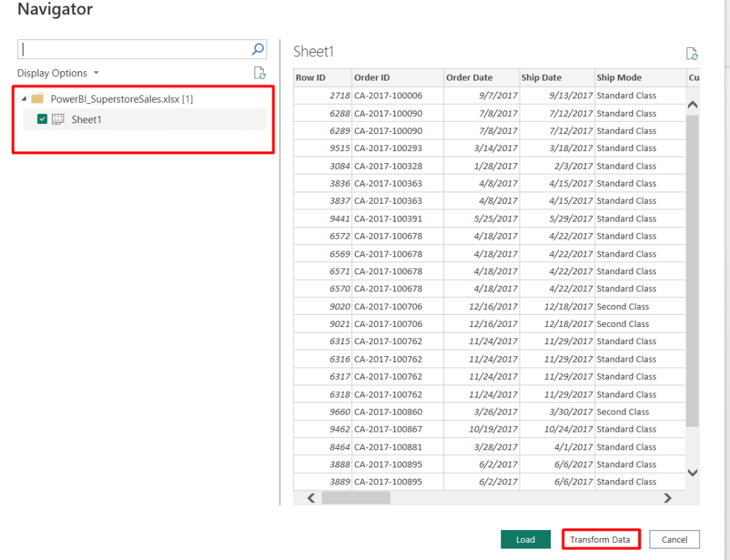
Task: Click the Row ID cell 9441
Action: click(322, 219)
